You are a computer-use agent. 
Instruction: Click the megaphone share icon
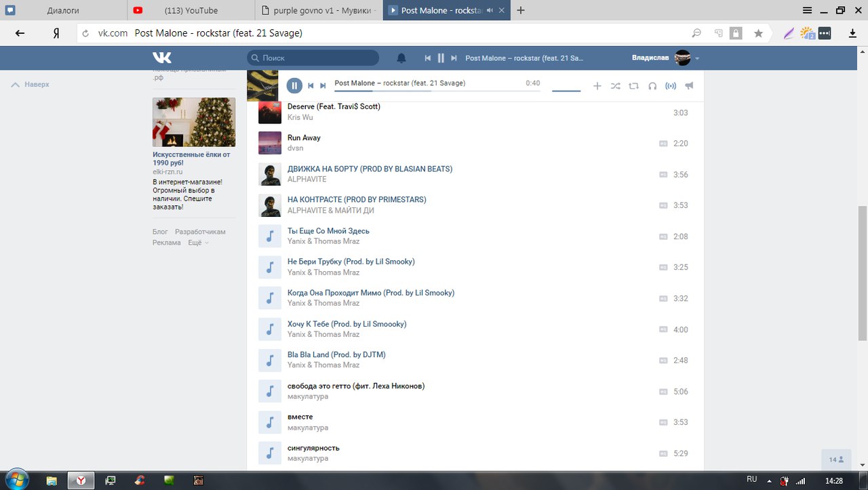689,86
